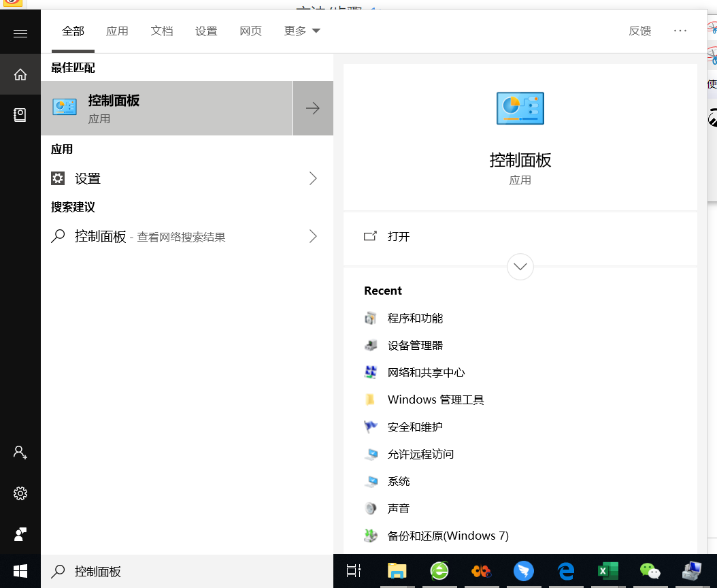
Task: Switch to the 设置 filter tab
Action: tap(206, 31)
